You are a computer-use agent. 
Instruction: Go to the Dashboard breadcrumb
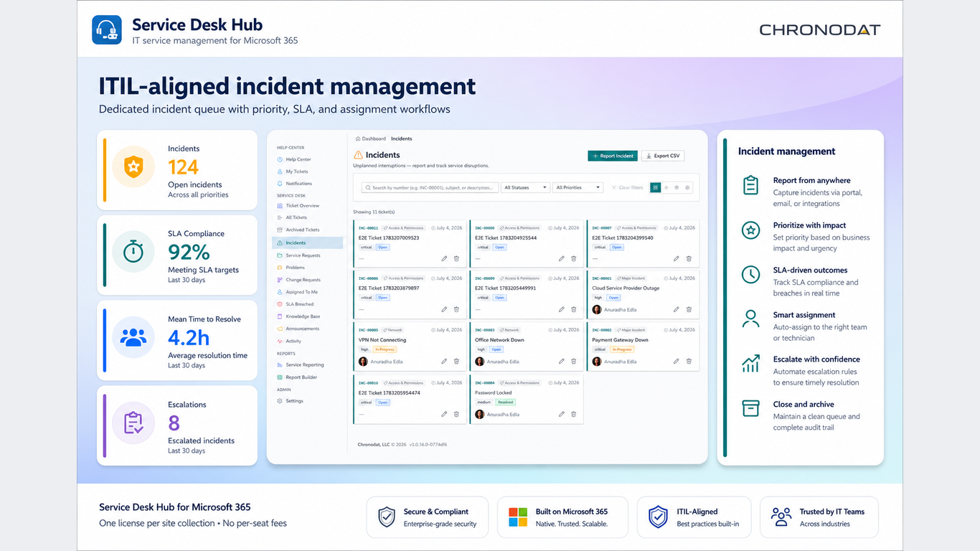point(371,138)
